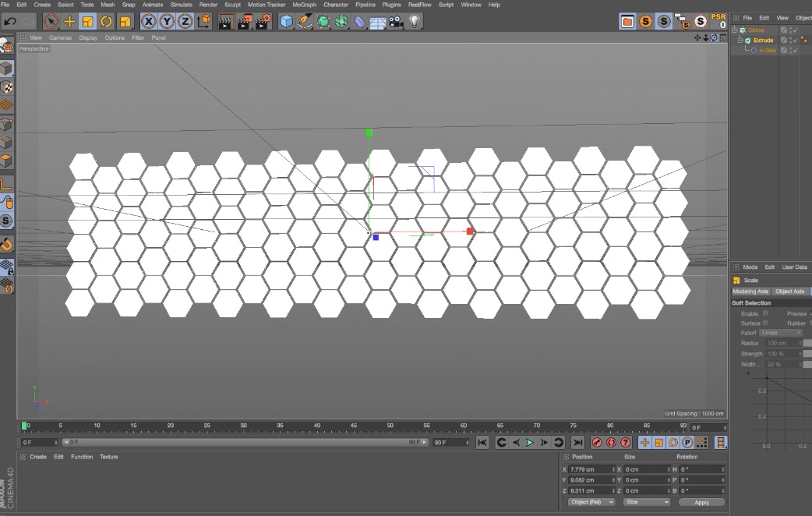Viewport: 812px width, 516px height.
Task: Activate the Scale tool
Action: tap(87, 21)
